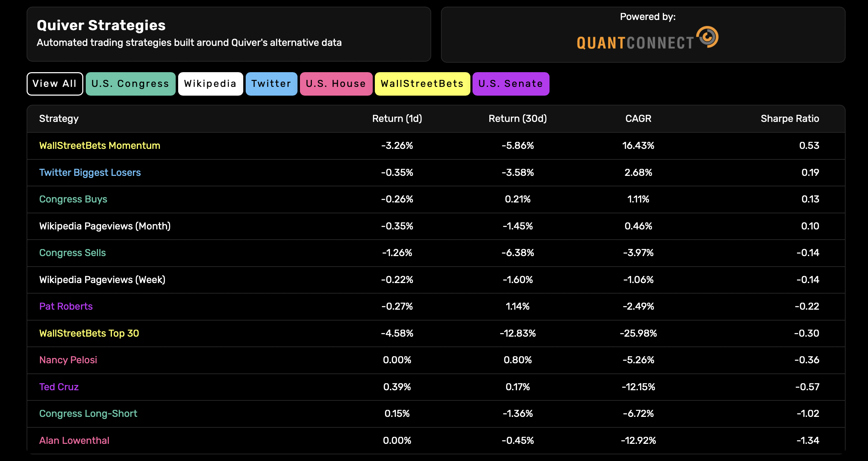Open Twitter Biggest Losers strategy
Image resolution: width=868 pixels, height=461 pixels.
[x=90, y=173]
